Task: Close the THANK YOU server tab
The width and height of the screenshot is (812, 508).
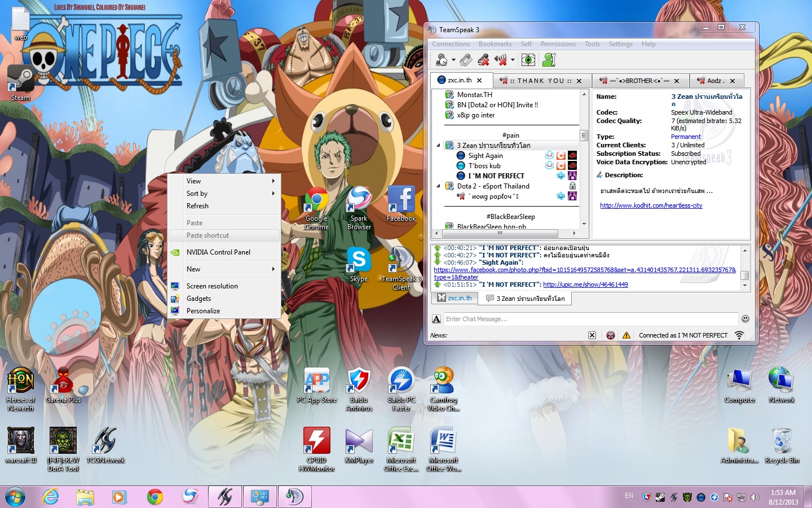Action: click(x=579, y=81)
